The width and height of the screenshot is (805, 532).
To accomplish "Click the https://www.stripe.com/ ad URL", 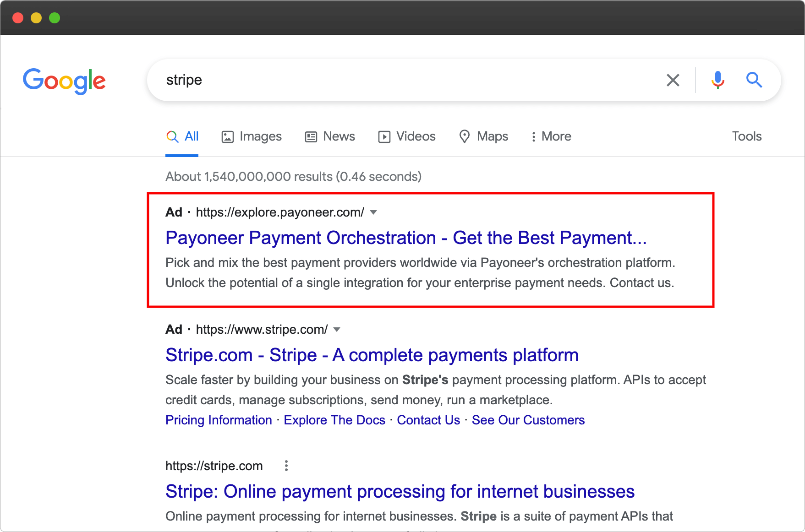I will point(262,330).
